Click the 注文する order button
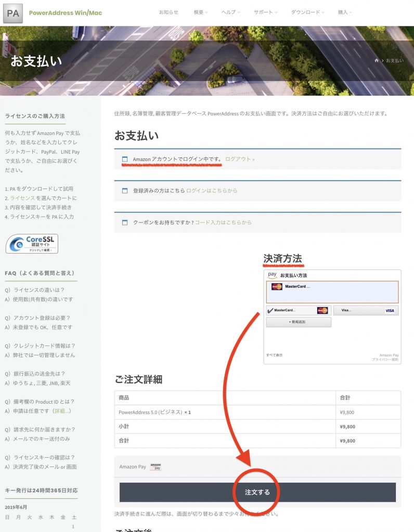Viewport: 414px width, 532px height. point(257,493)
